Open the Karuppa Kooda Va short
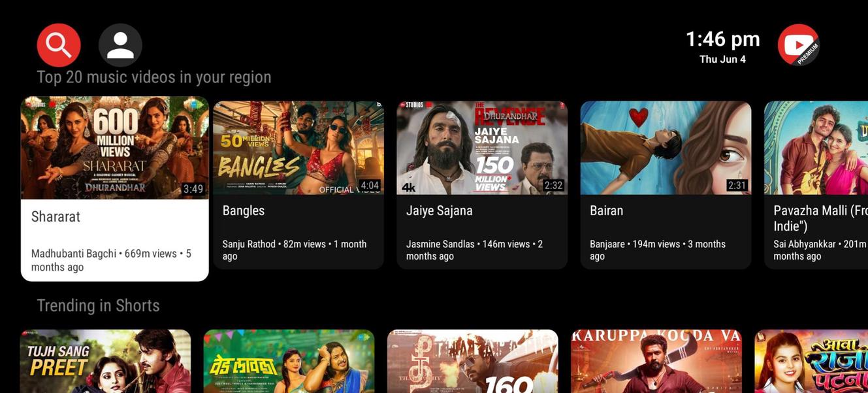The height and width of the screenshot is (393, 868). click(656, 361)
